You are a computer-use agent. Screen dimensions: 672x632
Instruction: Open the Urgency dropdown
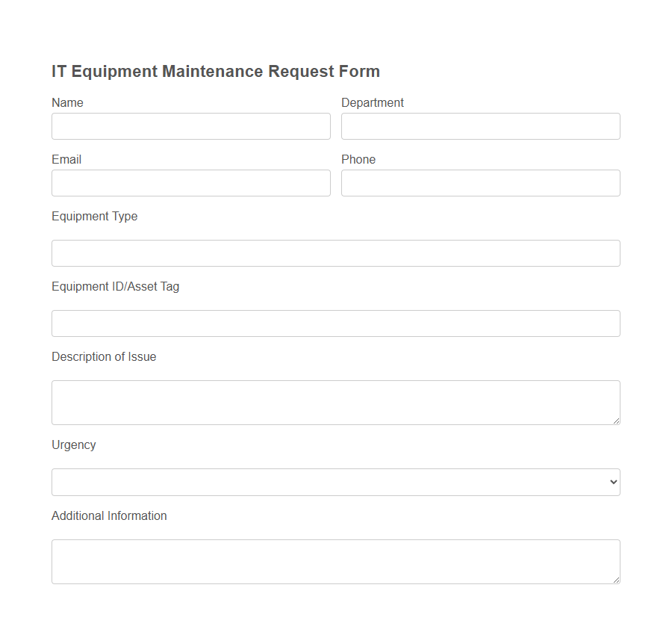335,482
